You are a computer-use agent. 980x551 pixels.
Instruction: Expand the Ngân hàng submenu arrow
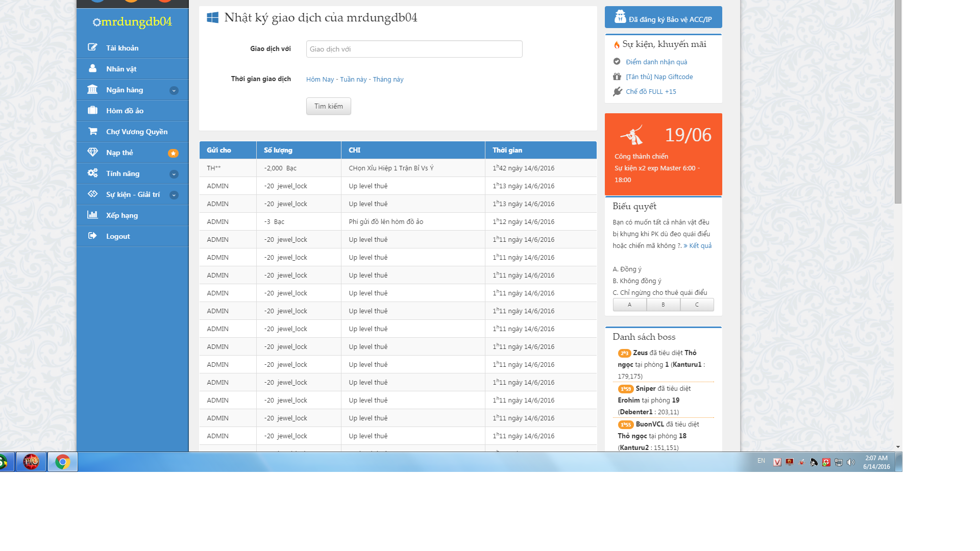[x=174, y=90]
